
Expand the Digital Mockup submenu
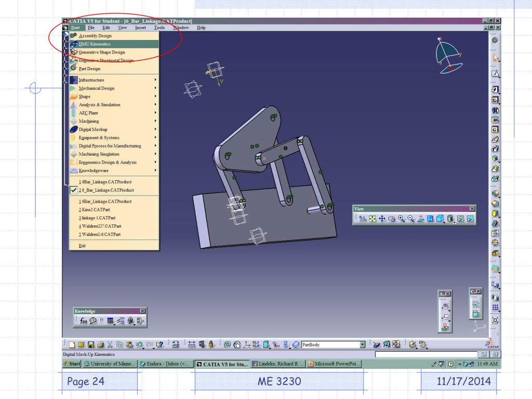tap(114, 129)
